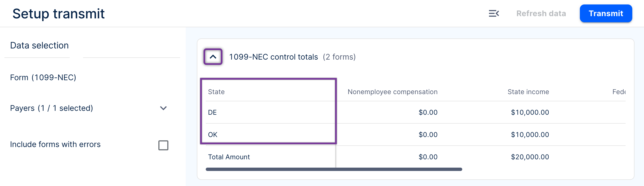The image size is (644, 186).
Task: Select DE row state income $10,000.00
Action: [530, 112]
